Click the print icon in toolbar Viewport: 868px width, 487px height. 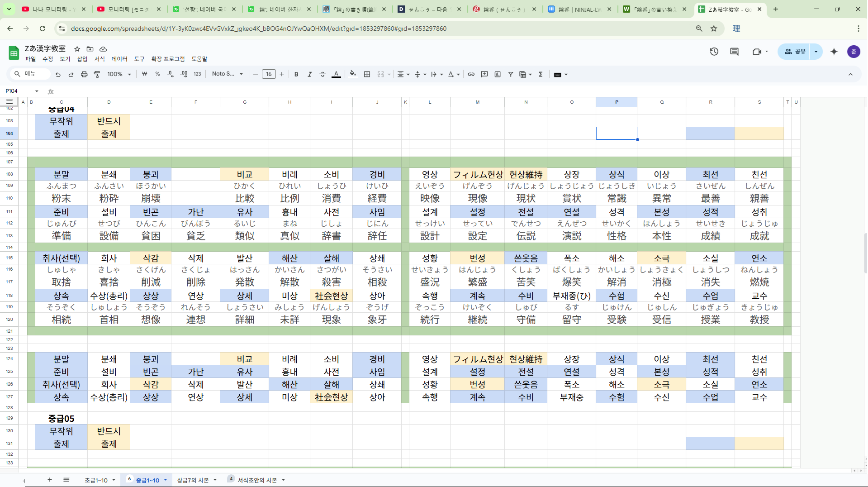(x=84, y=74)
